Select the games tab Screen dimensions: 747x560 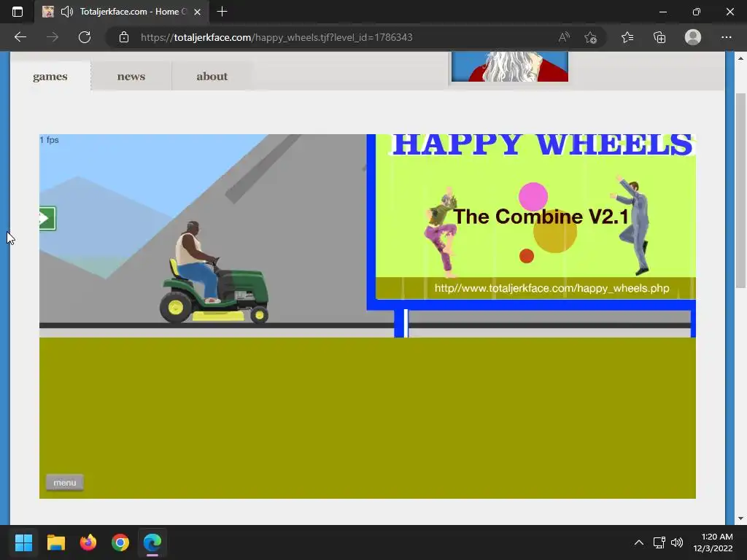coord(50,76)
